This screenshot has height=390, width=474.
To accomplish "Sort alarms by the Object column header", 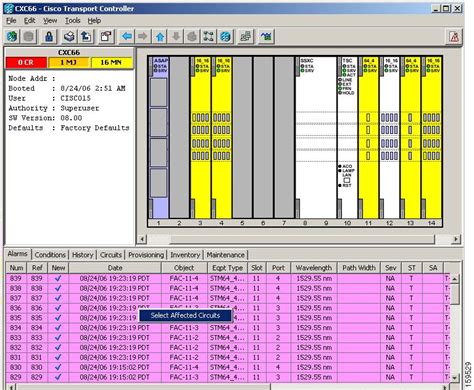I will 184,268.
